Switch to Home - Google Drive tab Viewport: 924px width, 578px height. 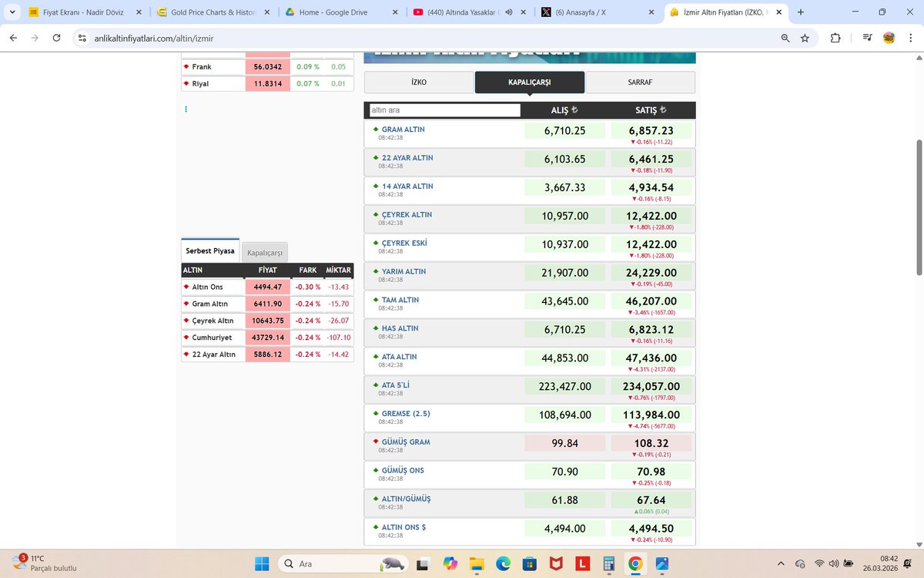340,12
